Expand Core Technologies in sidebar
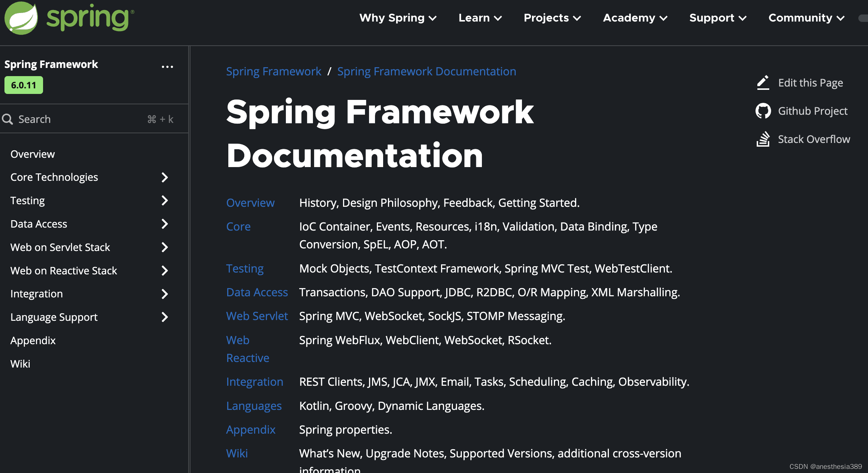868x473 pixels. pos(165,177)
